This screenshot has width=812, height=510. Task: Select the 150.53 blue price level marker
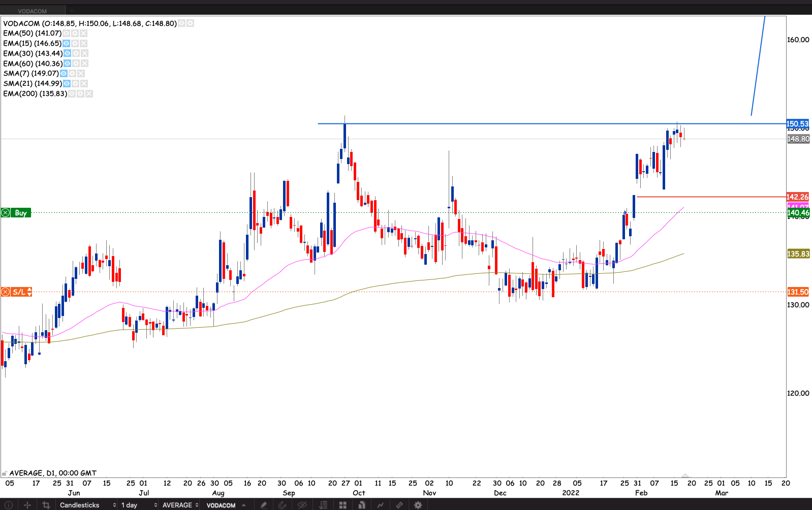[797, 124]
